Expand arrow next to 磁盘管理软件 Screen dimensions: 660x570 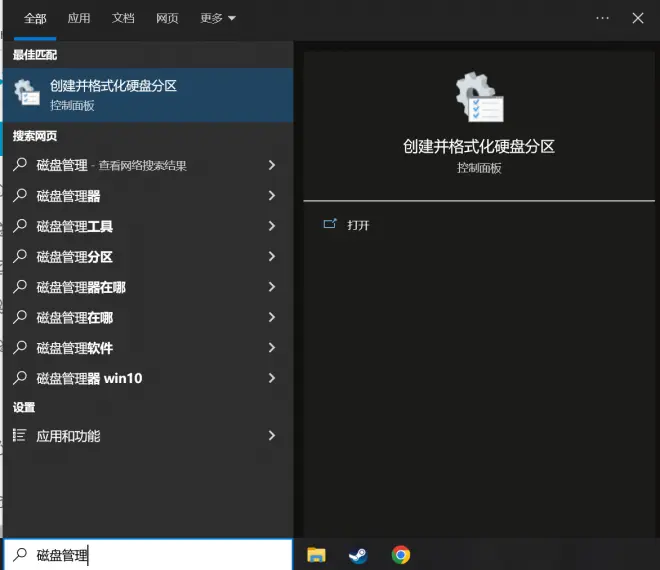(272, 348)
